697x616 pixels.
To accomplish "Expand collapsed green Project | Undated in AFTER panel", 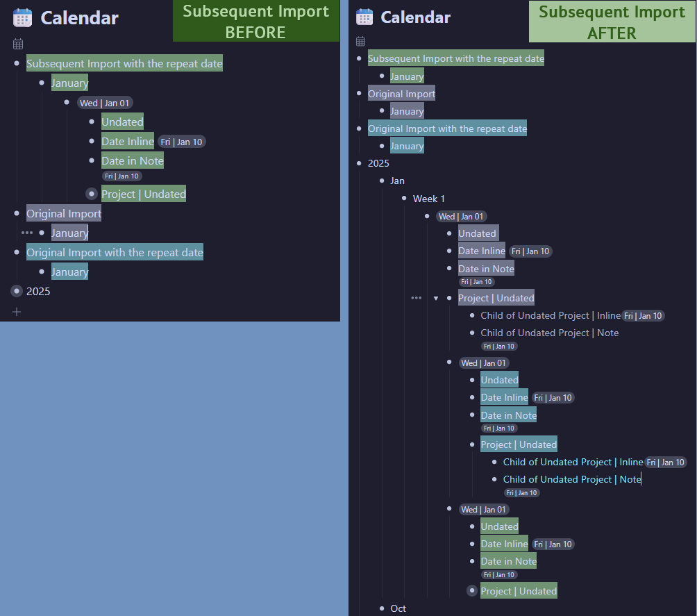I will (472, 591).
